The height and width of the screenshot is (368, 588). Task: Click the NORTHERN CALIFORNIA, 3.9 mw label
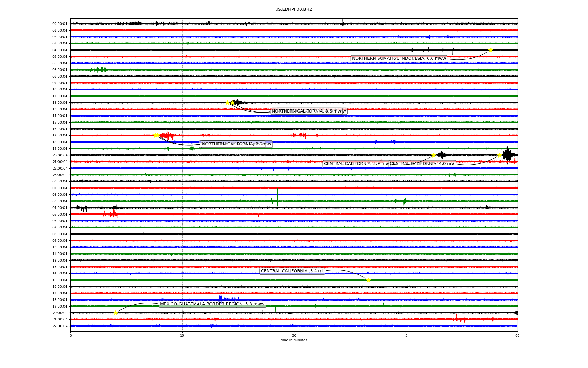point(236,144)
